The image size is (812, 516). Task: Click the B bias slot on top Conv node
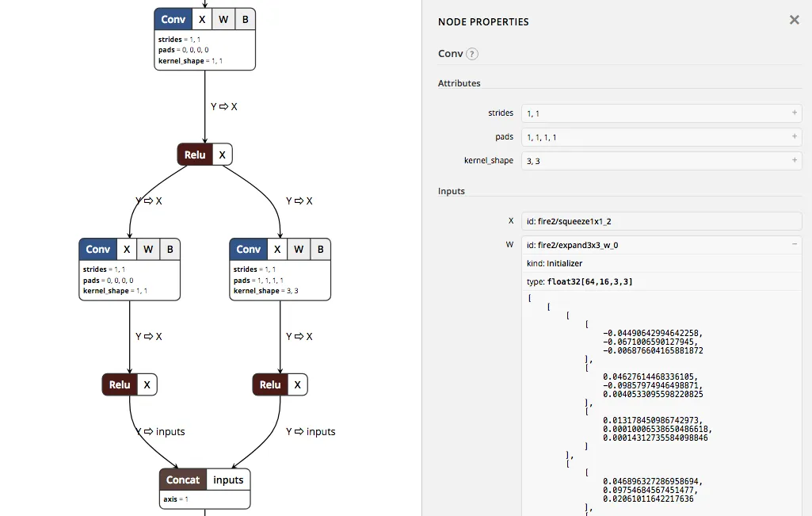pyautogui.click(x=245, y=19)
